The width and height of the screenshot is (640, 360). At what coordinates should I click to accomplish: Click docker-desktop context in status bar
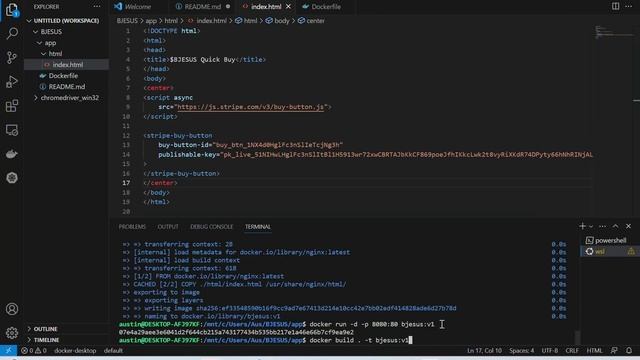(75, 350)
